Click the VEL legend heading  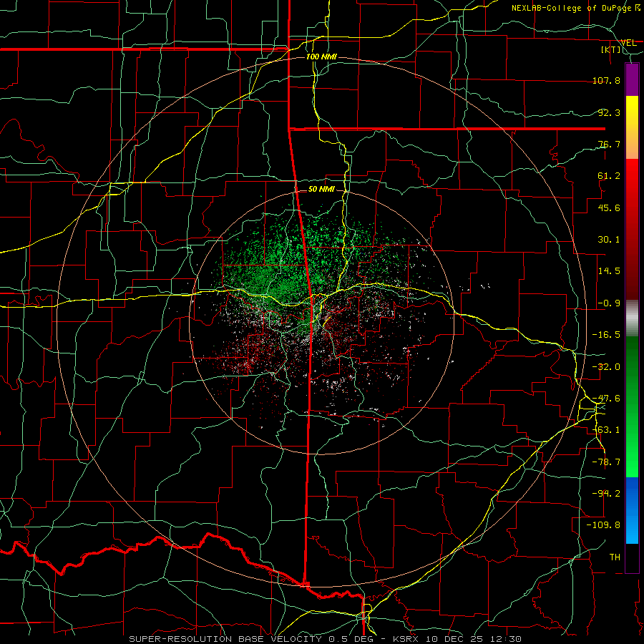click(x=628, y=42)
